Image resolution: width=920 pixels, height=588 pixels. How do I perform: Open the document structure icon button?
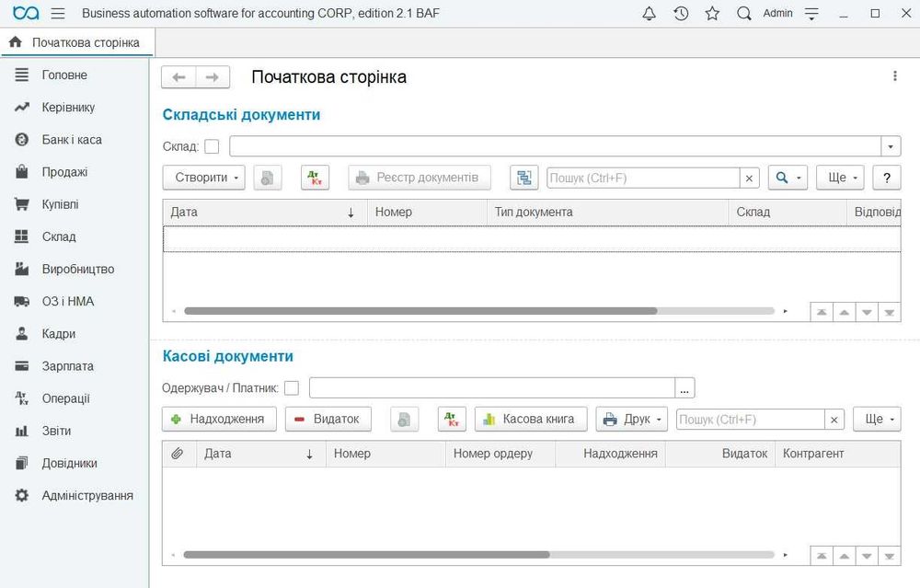click(524, 178)
